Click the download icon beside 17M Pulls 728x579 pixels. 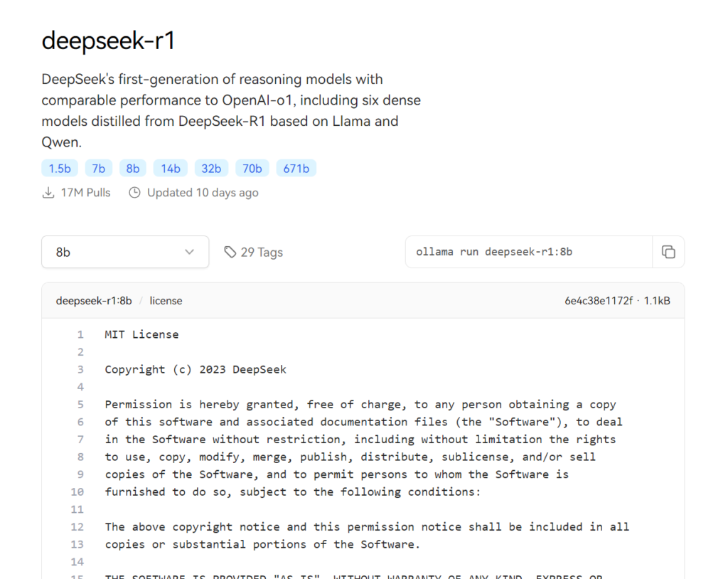tap(48, 193)
